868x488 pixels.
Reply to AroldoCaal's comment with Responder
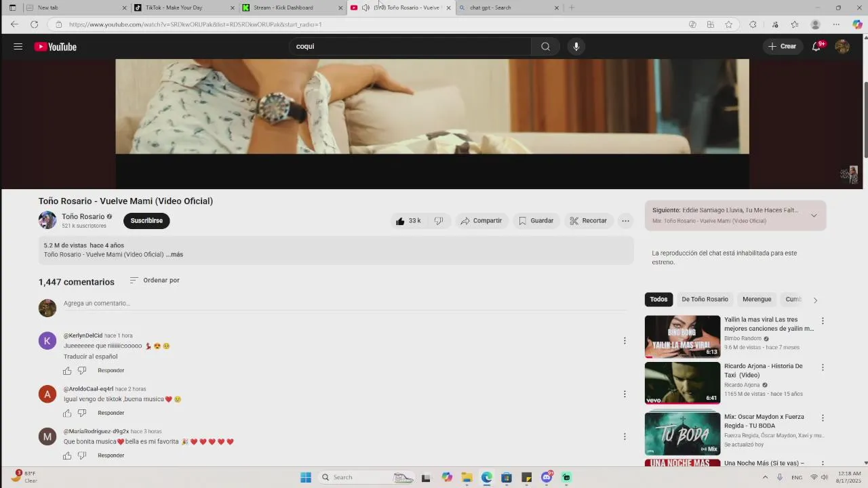111,413
